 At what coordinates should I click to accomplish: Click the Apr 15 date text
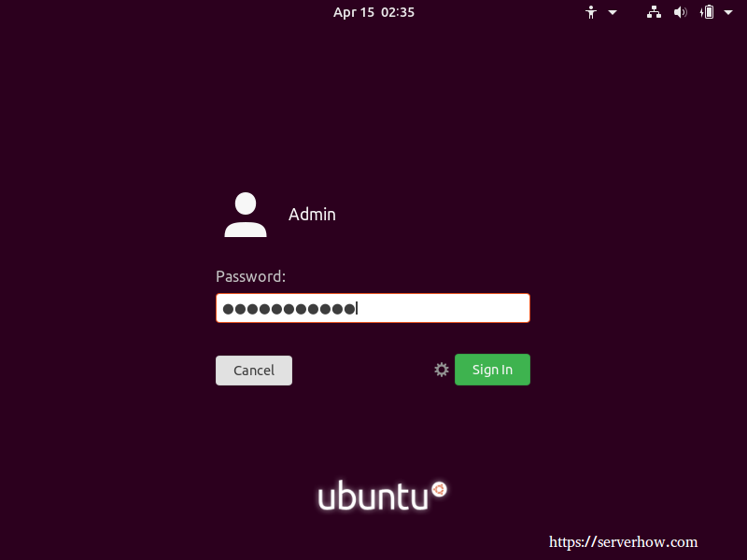(354, 12)
